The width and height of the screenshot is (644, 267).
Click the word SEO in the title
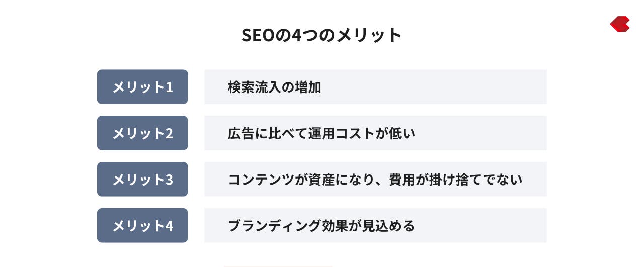(258, 35)
